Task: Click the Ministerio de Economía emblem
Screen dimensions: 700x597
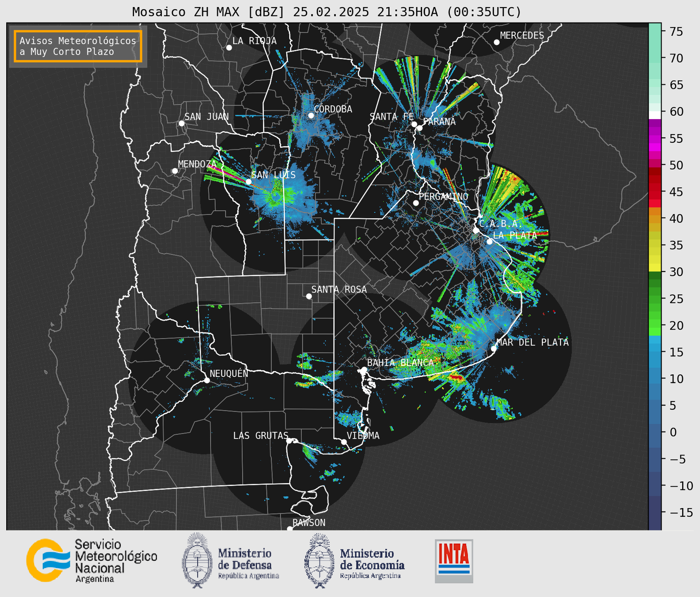Action: coord(320,560)
